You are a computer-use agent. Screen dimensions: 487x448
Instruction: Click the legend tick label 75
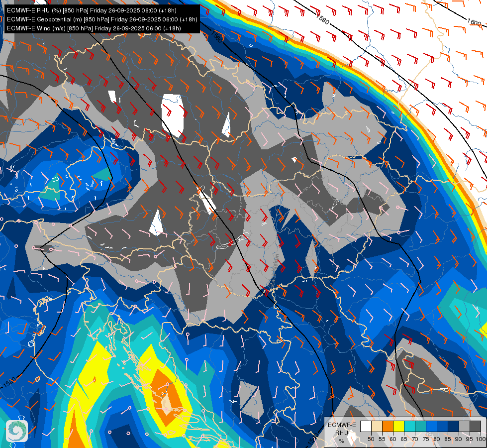coord(426,439)
